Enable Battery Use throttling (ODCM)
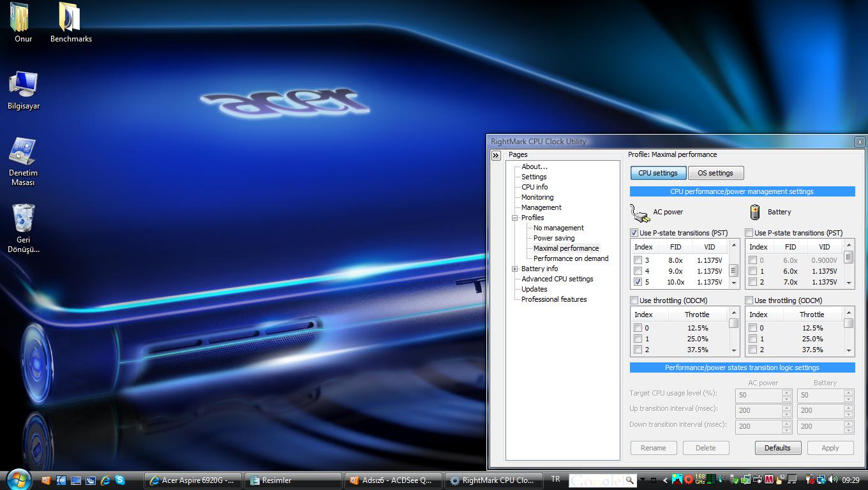Screen dimensions: 868x490 [x=749, y=301]
